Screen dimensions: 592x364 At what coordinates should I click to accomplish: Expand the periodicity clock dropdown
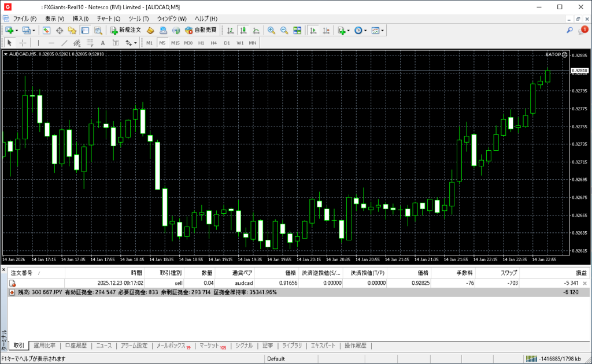365,30
